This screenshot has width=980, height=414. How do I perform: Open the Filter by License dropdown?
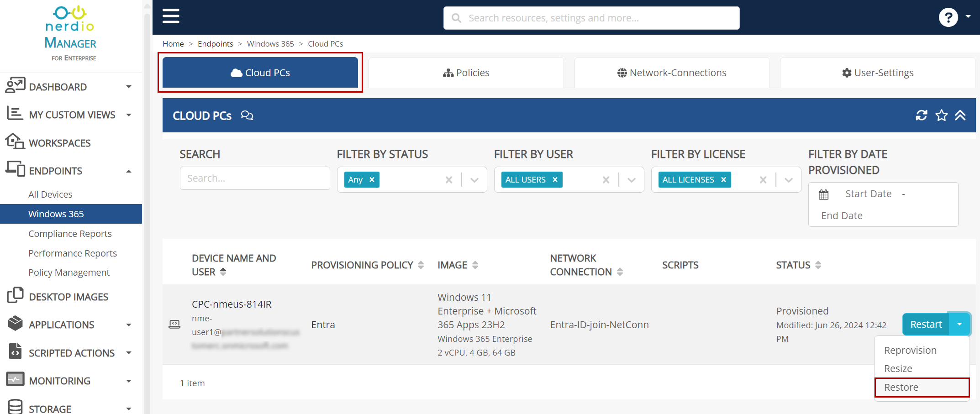tap(789, 180)
